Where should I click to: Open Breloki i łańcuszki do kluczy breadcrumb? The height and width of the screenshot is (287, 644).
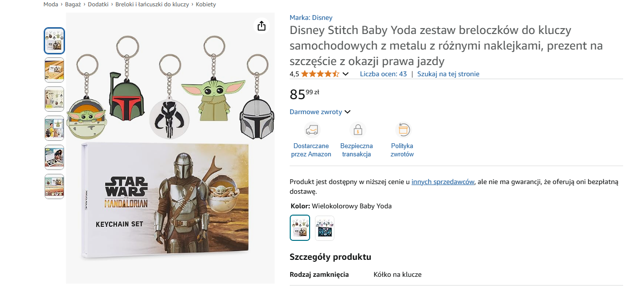[152, 4]
